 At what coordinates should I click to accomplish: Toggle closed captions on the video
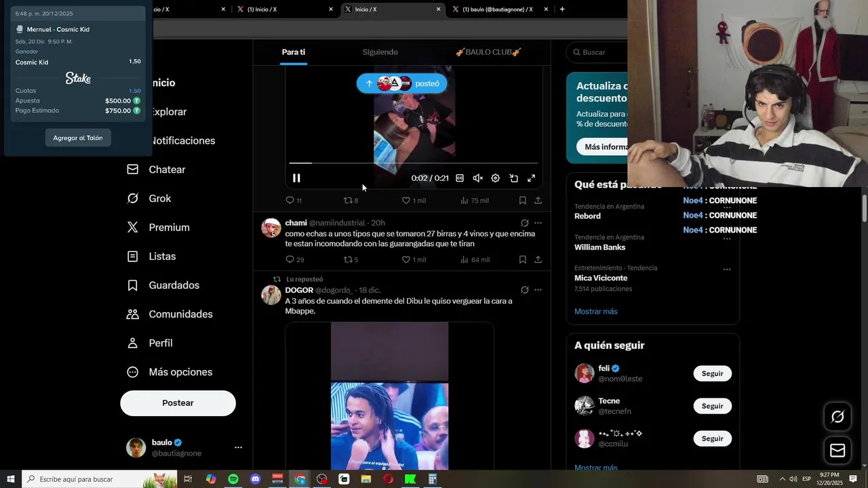pyautogui.click(x=460, y=178)
